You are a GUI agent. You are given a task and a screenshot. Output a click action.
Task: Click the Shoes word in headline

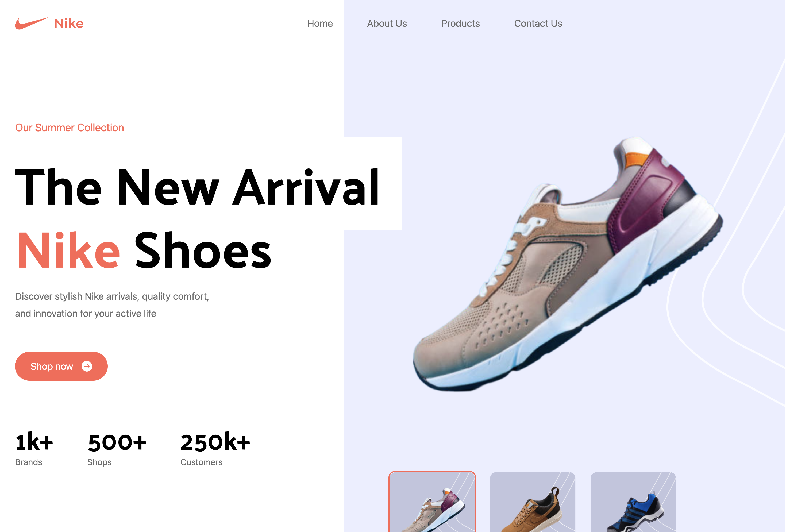(x=203, y=250)
